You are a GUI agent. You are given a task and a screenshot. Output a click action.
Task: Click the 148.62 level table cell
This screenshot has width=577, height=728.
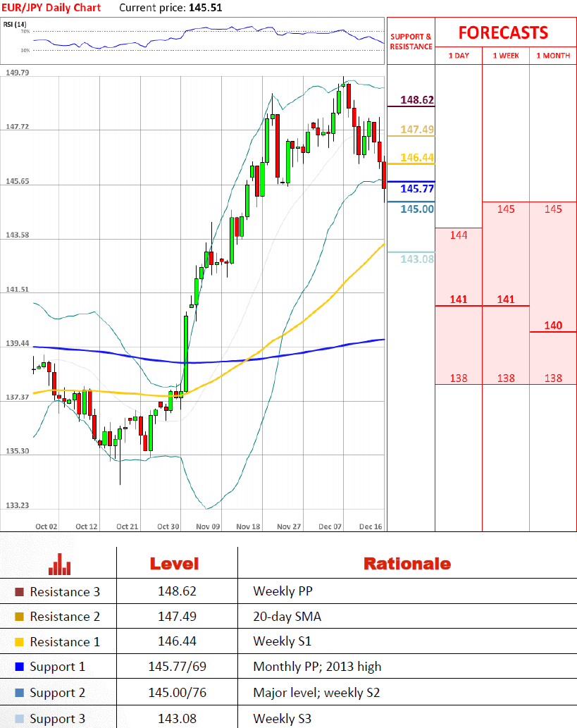tap(177, 591)
